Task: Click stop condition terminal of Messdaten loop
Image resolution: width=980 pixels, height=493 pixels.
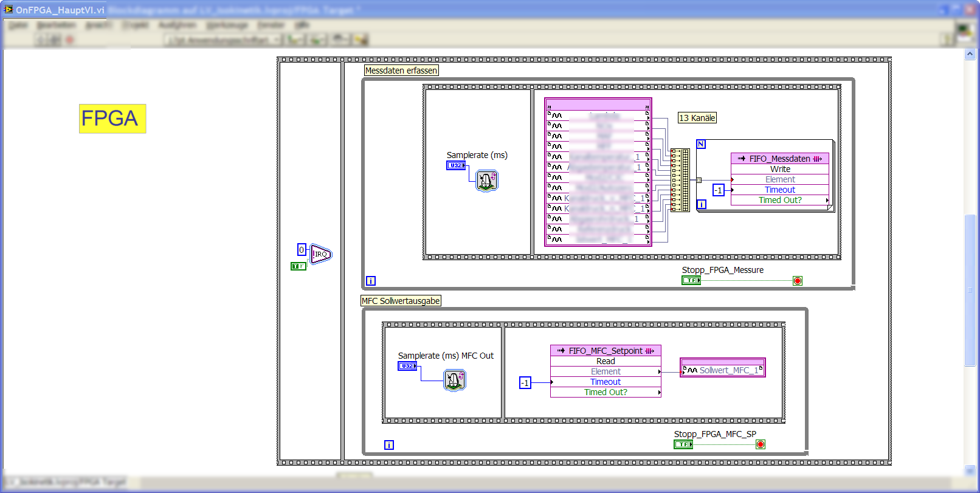Action: click(x=798, y=281)
